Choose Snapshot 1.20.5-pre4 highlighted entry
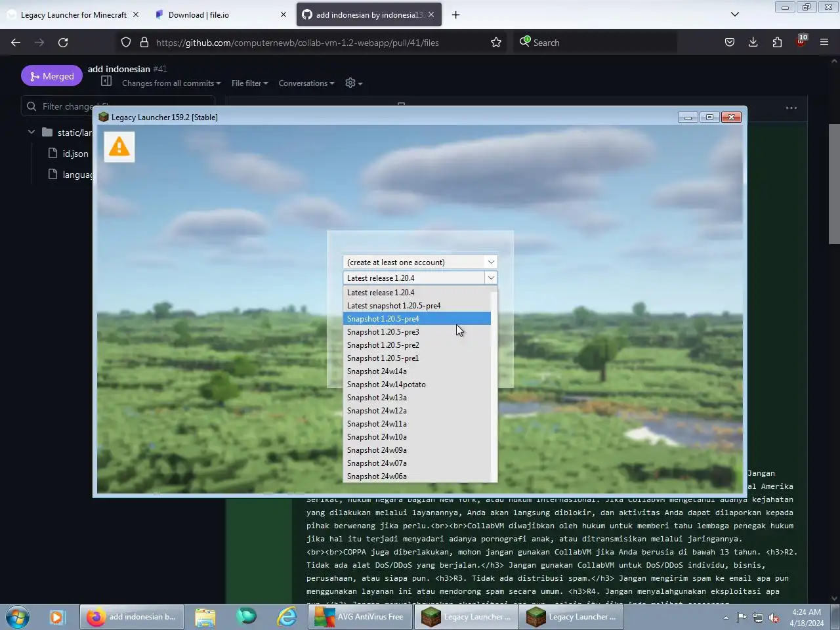Screen dimensions: 840x630 [417, 319]
